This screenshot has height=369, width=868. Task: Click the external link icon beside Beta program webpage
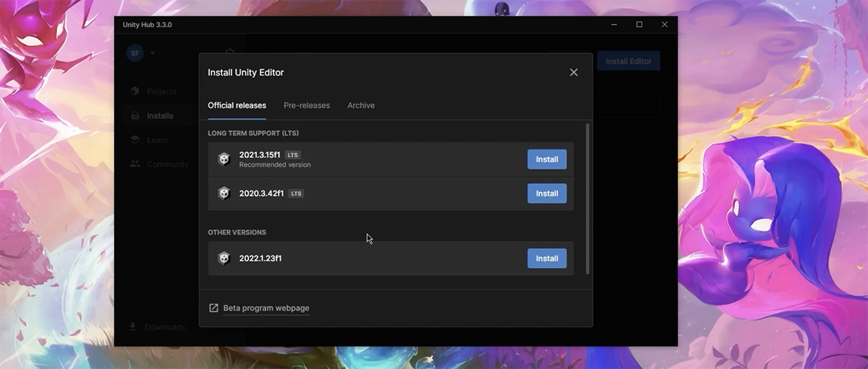(214, 308)
